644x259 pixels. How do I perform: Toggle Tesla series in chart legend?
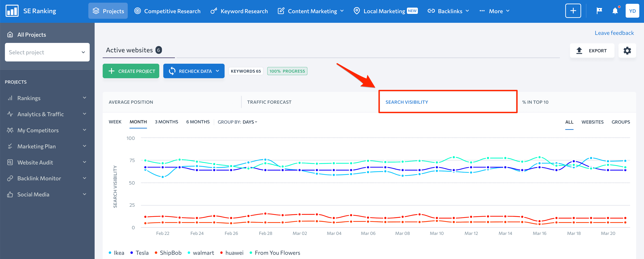[139, 253]
